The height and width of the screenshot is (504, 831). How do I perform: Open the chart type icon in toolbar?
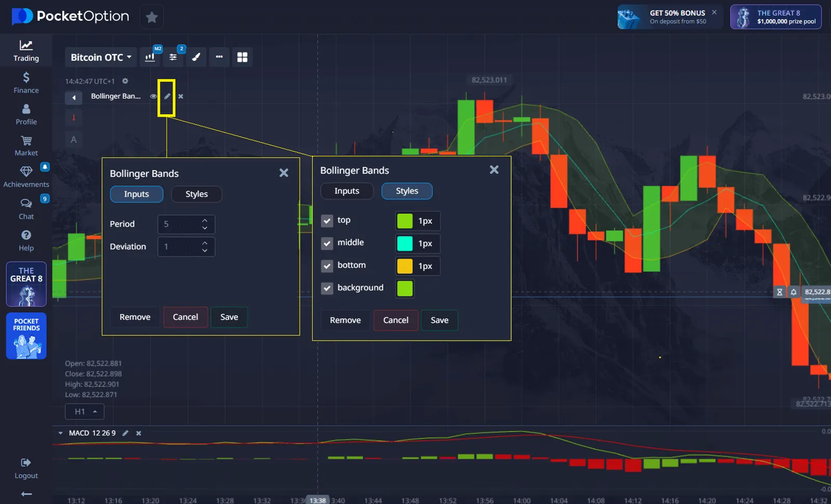pyautogui.click(x=150, y=57)
